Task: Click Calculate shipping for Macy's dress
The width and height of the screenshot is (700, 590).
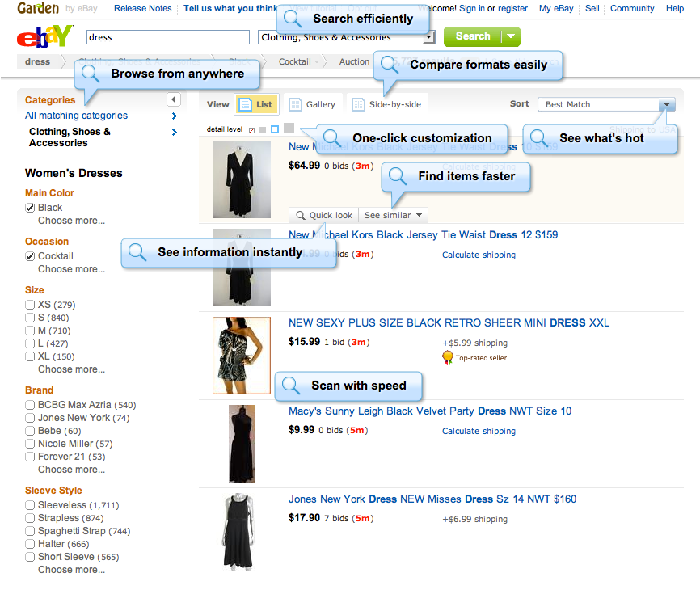Action: click(x=479, y=431)
